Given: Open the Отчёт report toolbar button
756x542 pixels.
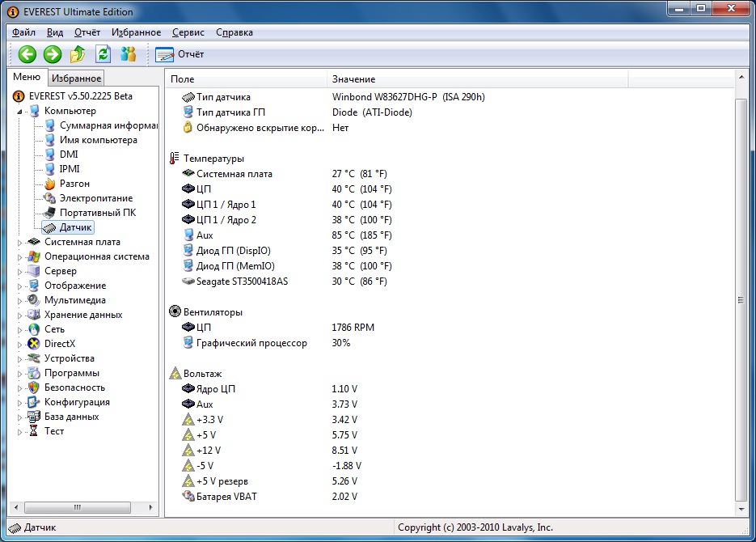Looking at the screenshot, I should click(x=179, y=54).
